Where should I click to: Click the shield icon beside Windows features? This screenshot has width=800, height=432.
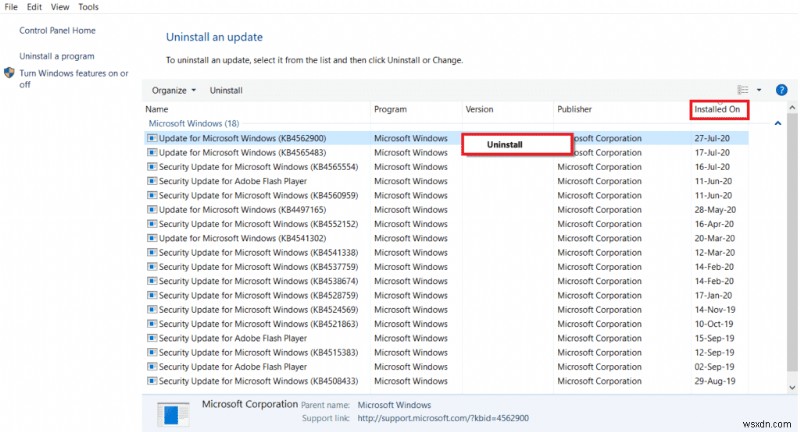click(x=9, y=73)
